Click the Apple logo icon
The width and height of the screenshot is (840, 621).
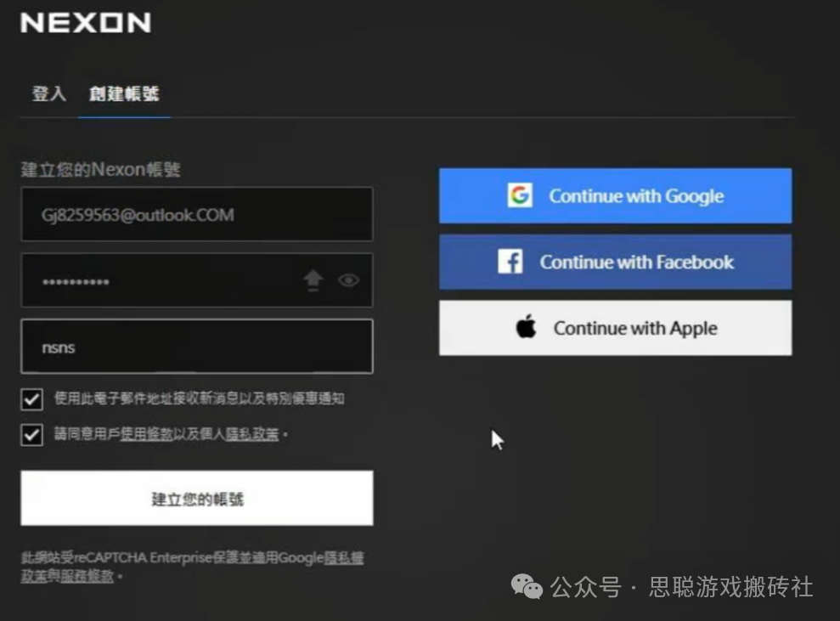(526, 327)
